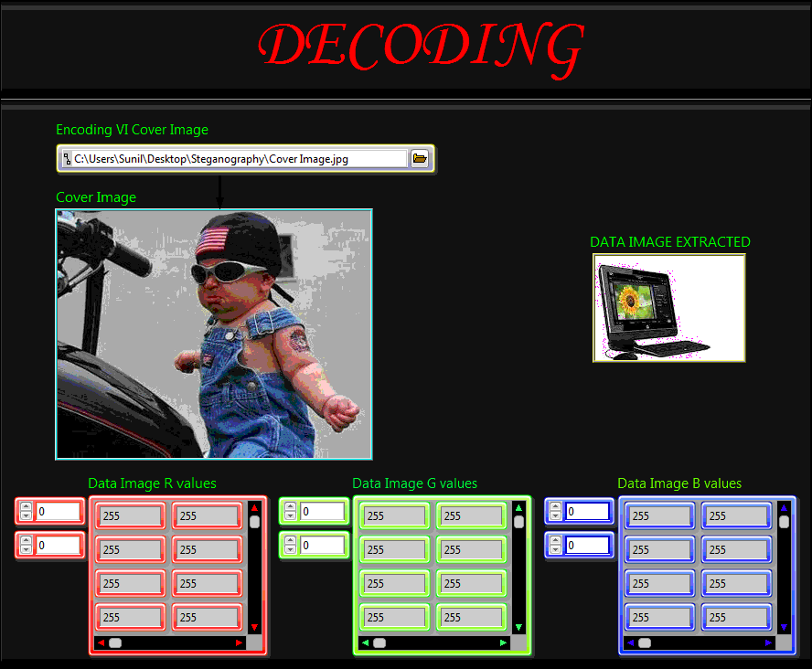The height and width of the screenshot is (669, 812).
Task: Increment the upper B values index
Action: coord(556,507)
